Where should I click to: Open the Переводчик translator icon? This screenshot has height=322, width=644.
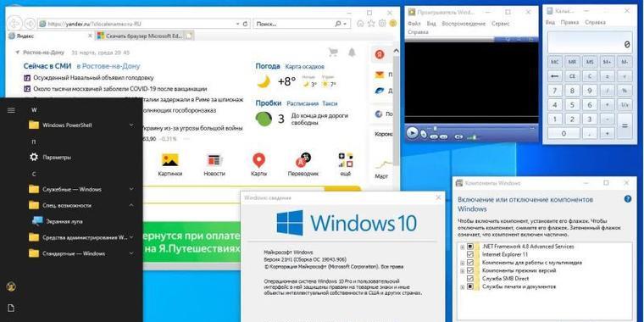click(303, 160)
